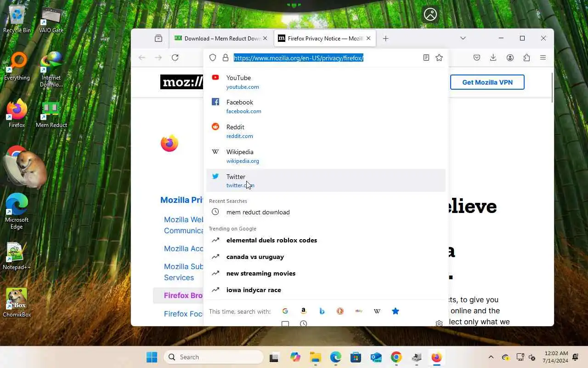The height and width of the screenshot is (368, 588).
Task: Close the Firefox Privacy Notice tab
Action: coord(368,39)
